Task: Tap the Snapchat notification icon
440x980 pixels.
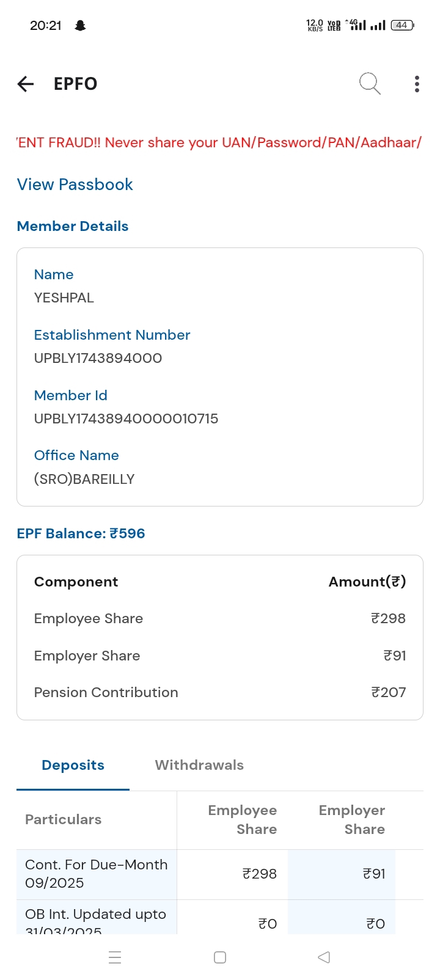Action: tap(80, 26)
